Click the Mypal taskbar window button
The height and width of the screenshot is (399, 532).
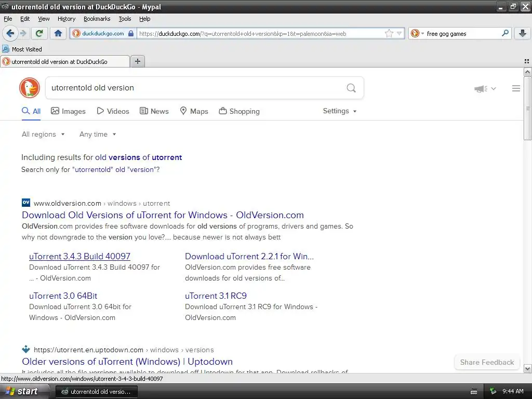[96, 392]
